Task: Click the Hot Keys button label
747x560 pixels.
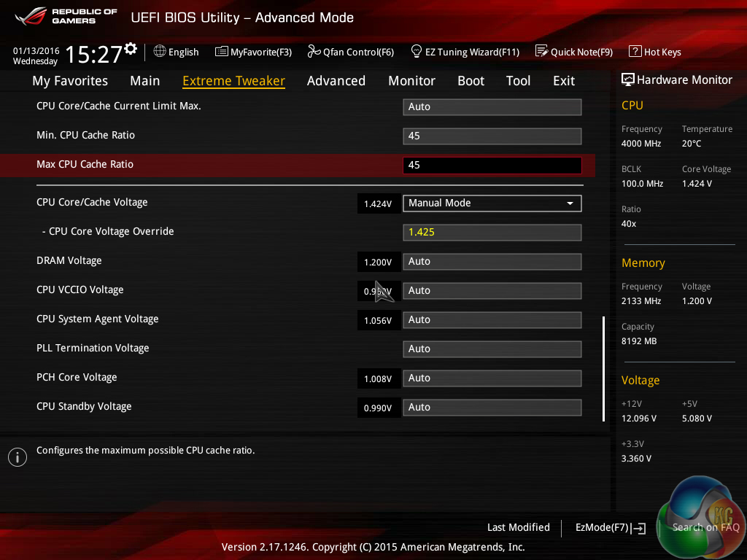Action: click(x=662, y=52)
